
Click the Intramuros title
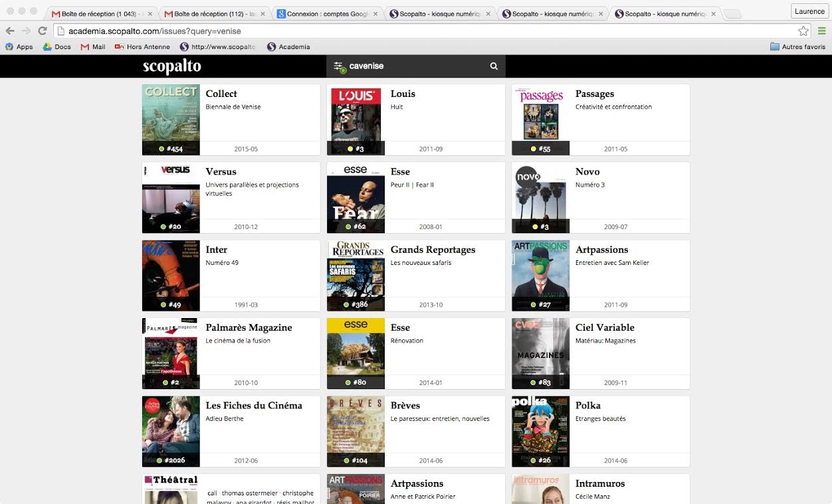600,483
